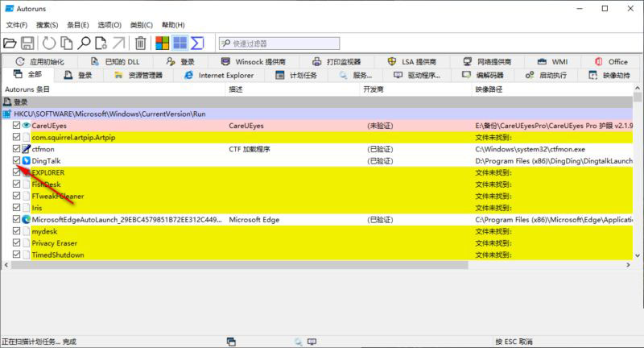Click the Jump to entry arrow icon

[x=118, y=43]
